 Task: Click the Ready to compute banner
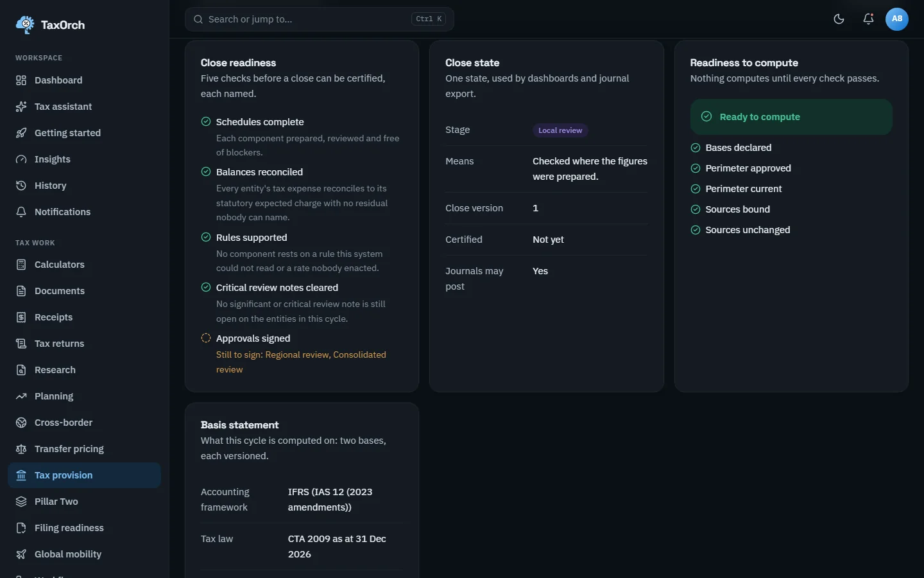point(791,117)
